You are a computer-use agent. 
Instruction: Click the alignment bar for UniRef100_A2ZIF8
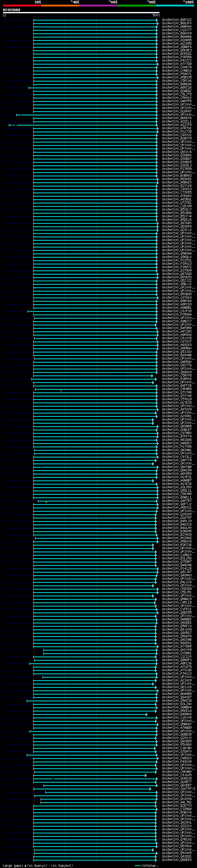pos(83,125)
